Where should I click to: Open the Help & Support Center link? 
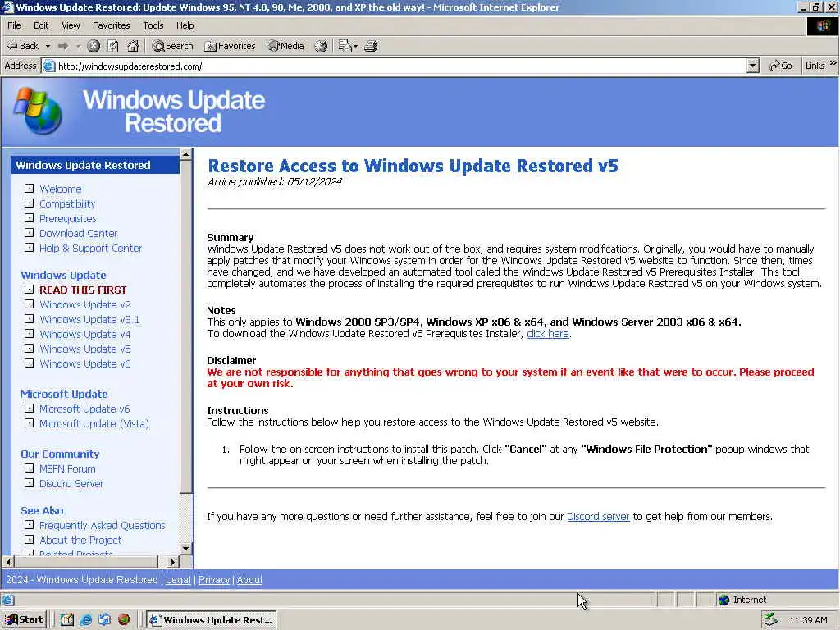(90, 248)
